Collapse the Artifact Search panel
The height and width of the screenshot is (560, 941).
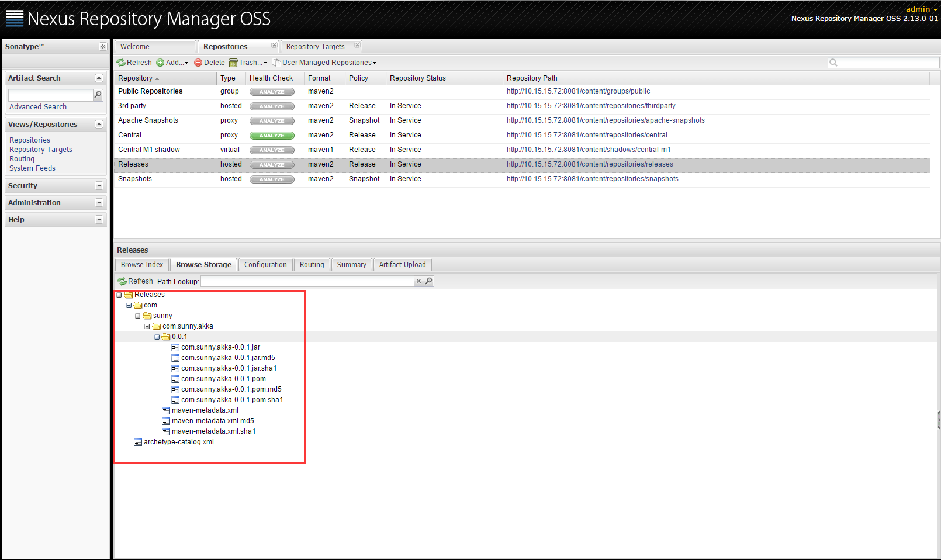[x=99, y=78]
